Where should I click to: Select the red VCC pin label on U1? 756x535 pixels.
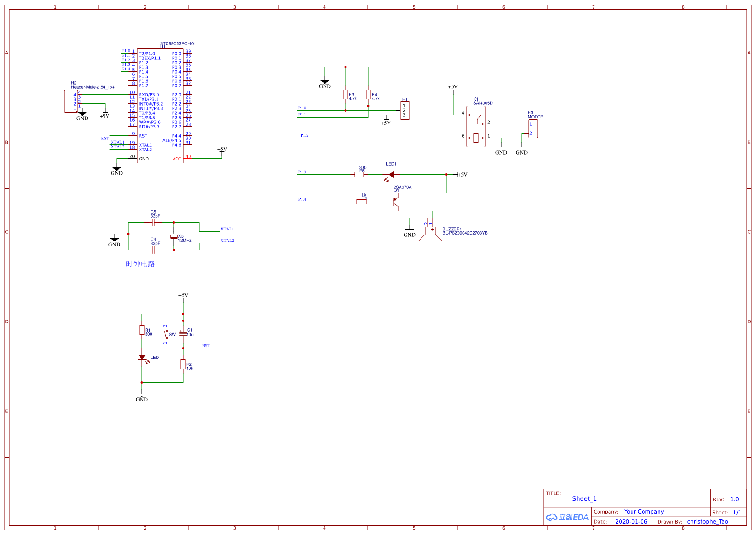[177, 159]
